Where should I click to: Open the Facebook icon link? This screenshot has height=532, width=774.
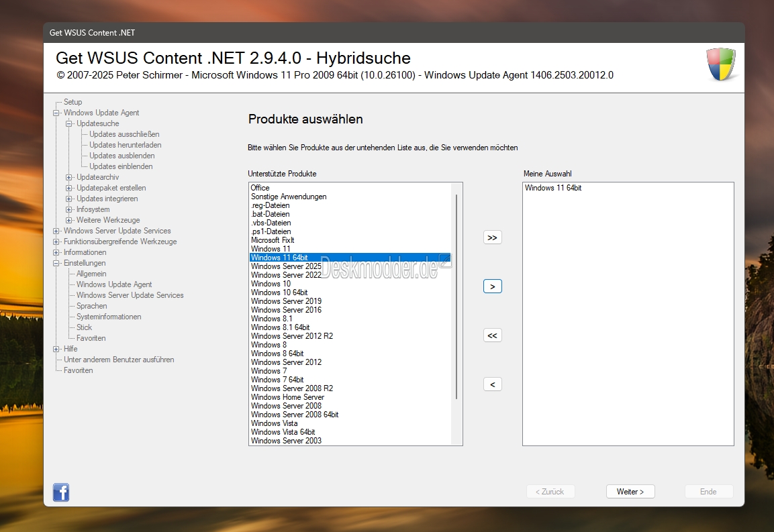tap(61, 492)
